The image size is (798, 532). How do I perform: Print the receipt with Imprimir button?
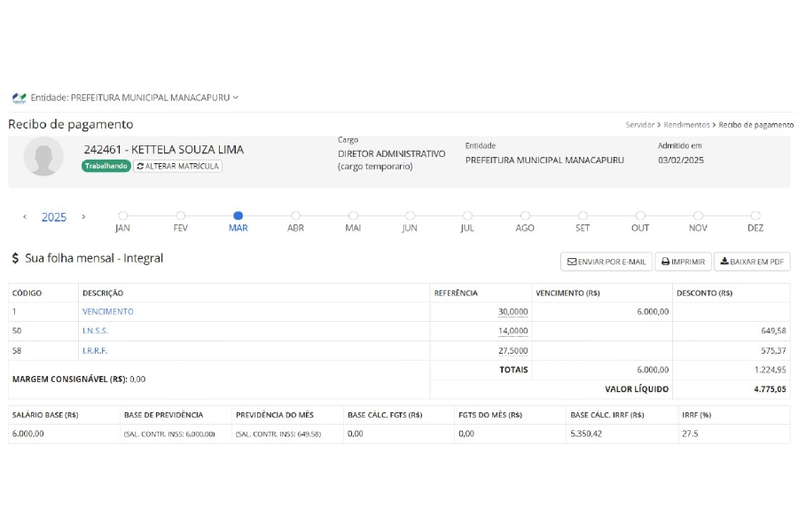684,262
